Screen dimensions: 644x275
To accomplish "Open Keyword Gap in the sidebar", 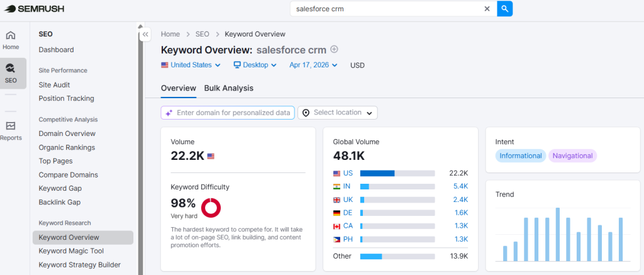I will click(x=60, y=188).
